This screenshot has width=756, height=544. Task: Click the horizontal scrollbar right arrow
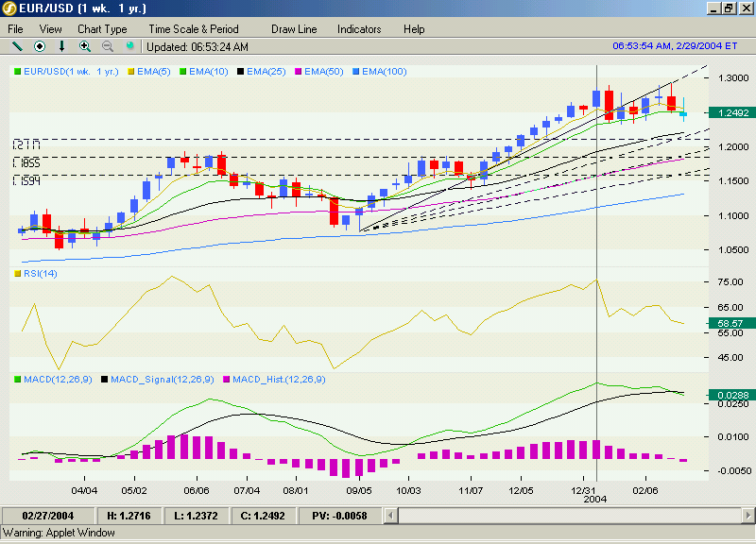pos(747,516)
